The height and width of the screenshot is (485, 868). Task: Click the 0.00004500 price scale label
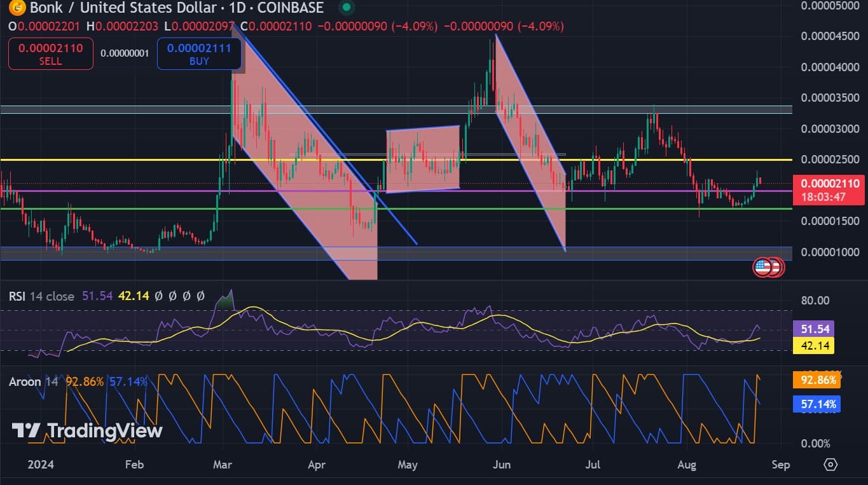coord(830,36)
